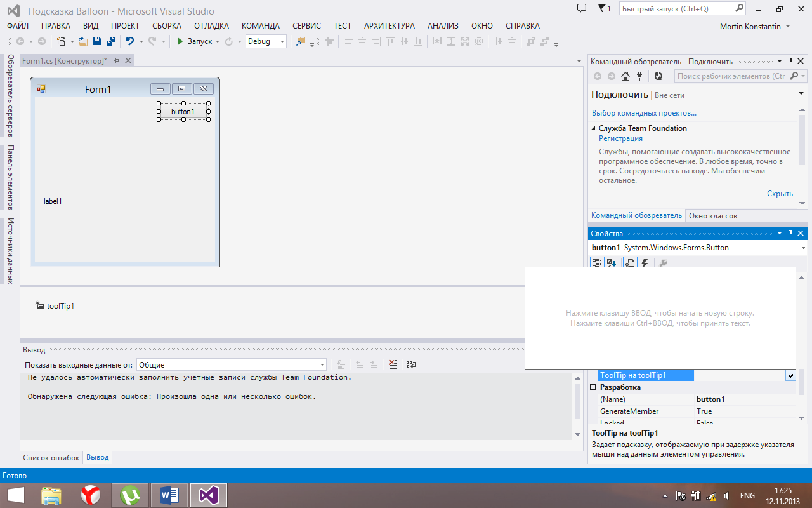Pin the Form1.cs [Конструктор] tab
The height and width of the screenshot is (508, 812).
coord(116,60)
